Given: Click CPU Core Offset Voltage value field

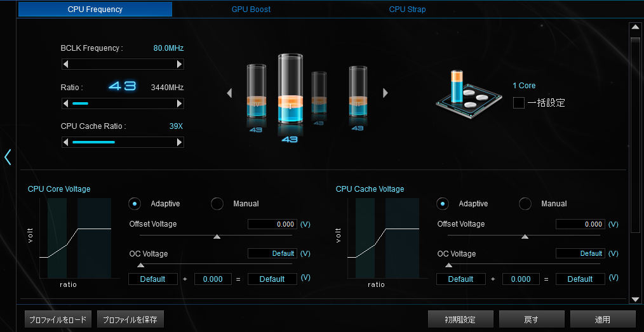Looking at the screenshot, I should click(272, 224).
